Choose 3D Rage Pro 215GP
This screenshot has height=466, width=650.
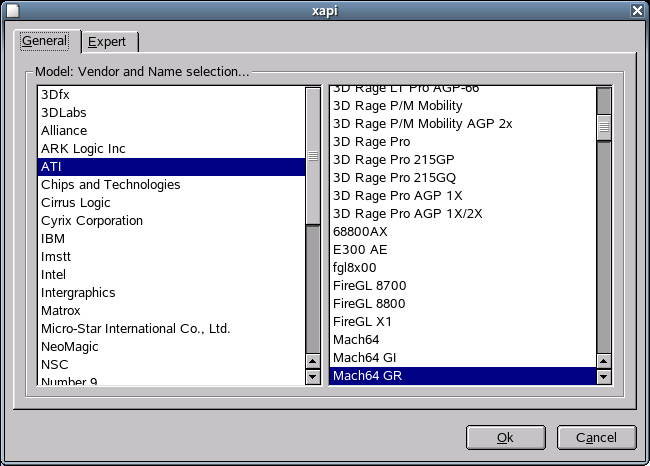pos(463,160)
